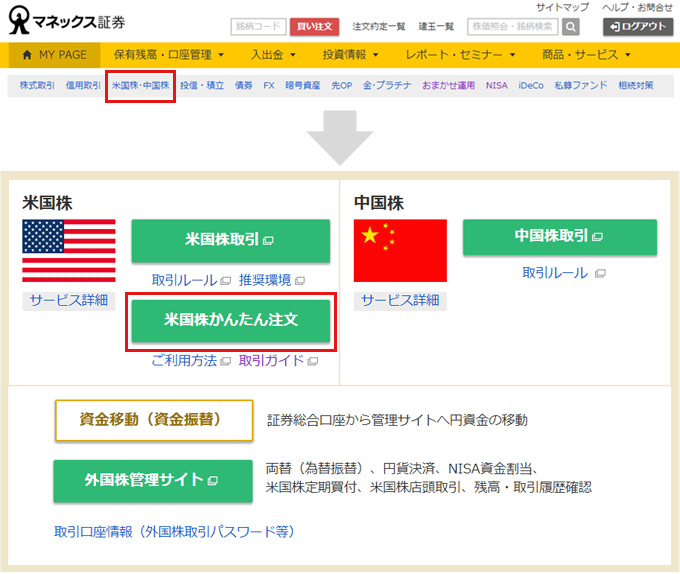Screen dimensions: 680x574
Task: Click the Chinese flag image
Action: point(400,250)
